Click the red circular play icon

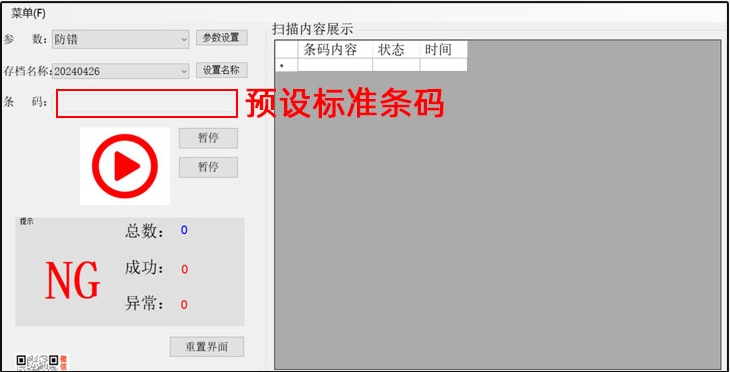coord(125,166)
